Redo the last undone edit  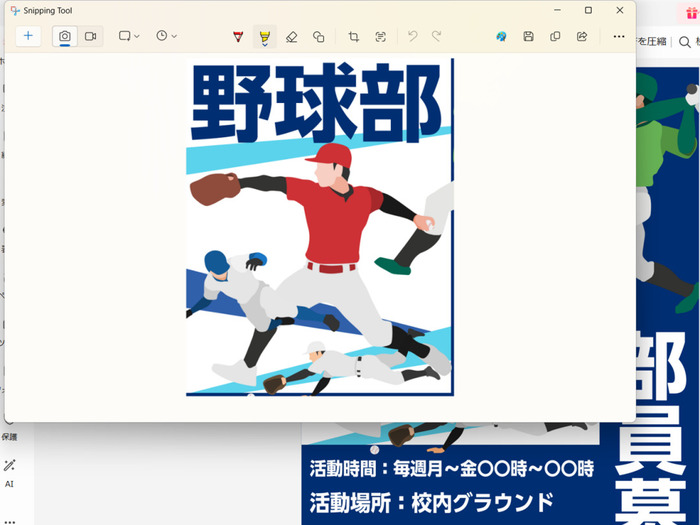click(436, 37)
